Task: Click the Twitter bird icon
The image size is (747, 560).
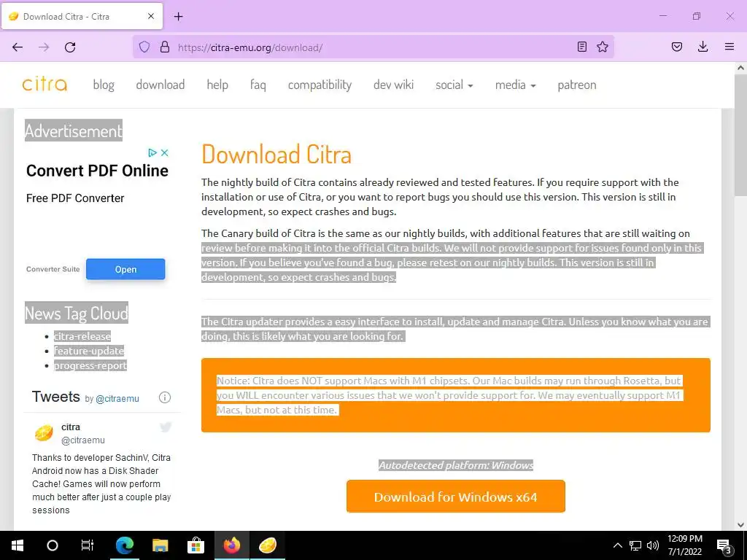Action: coord(166,427)
